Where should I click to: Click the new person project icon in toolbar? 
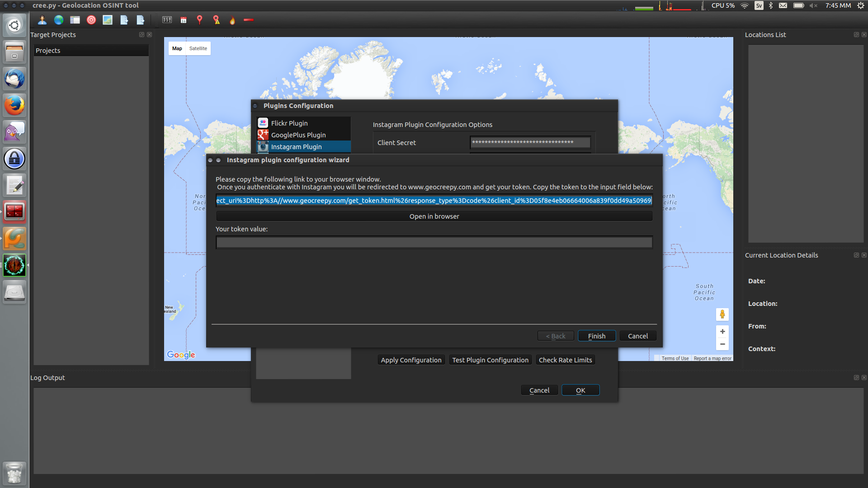42,20
